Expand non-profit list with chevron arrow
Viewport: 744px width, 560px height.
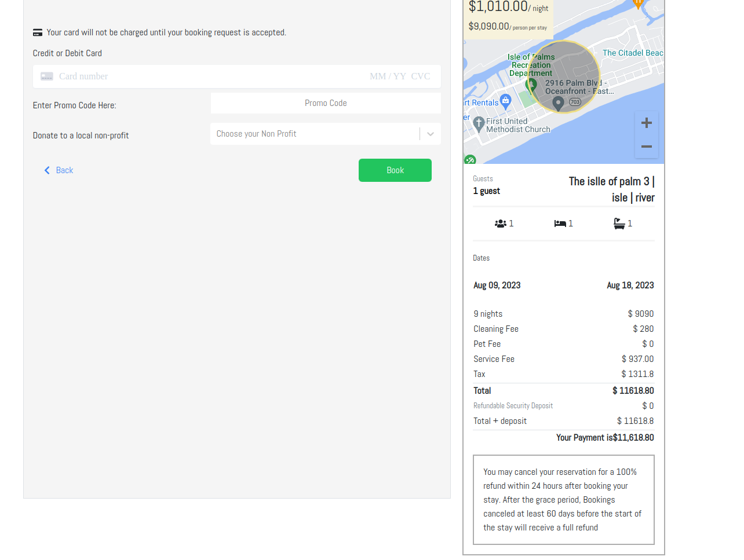coord(431,134)
